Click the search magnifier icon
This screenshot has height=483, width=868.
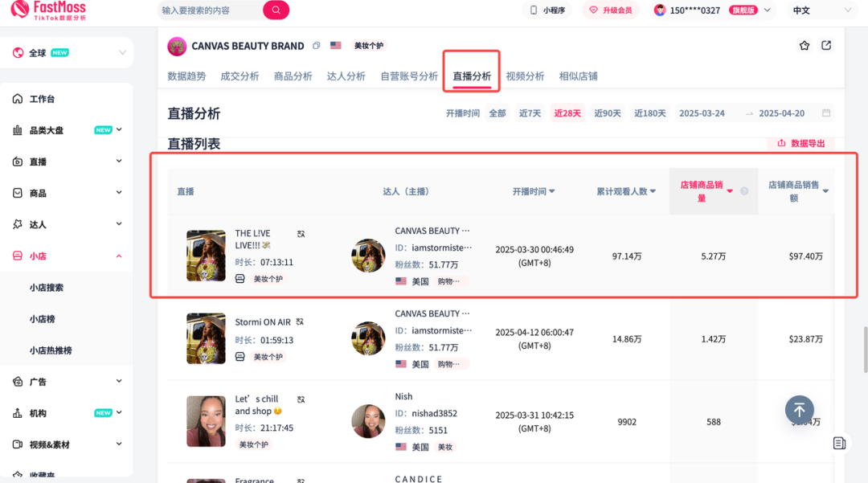click(276, 10)
